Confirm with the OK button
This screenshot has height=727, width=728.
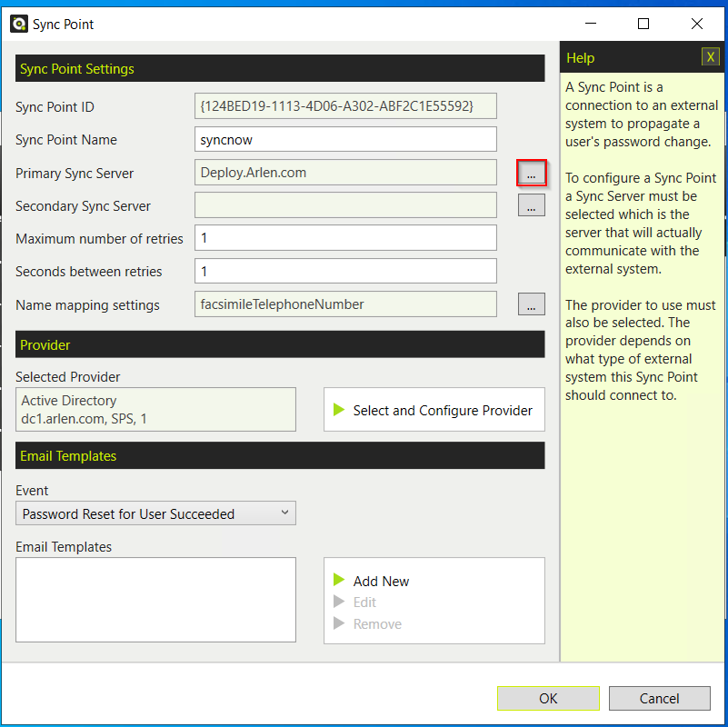tap(548, 699)
